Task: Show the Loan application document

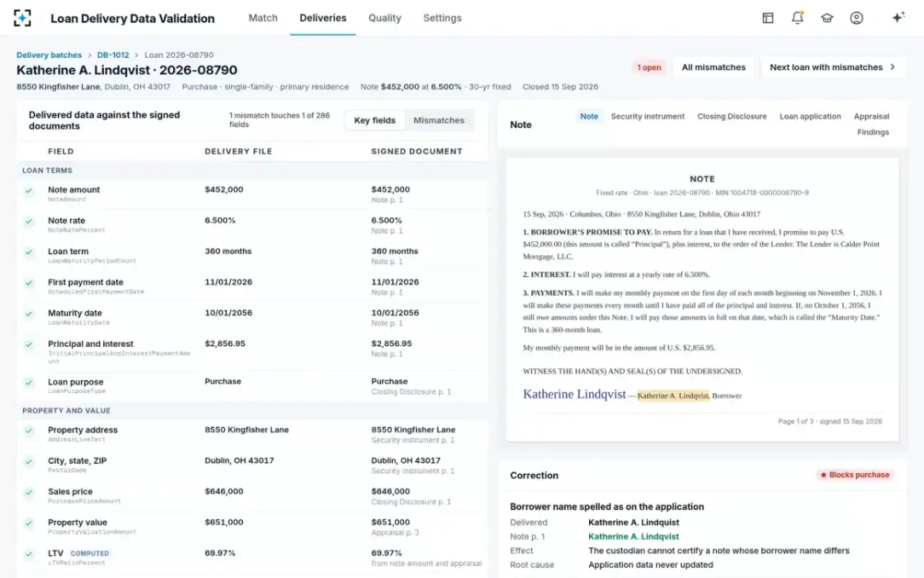Action: click(x=810, y=116)
